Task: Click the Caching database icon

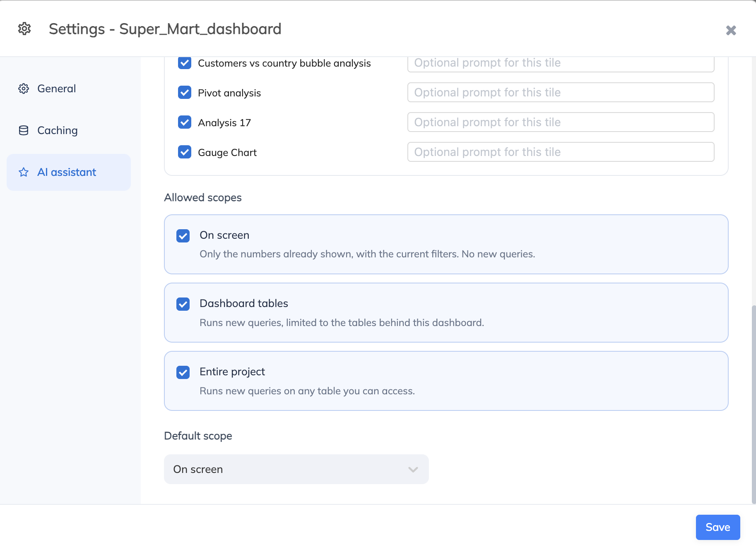Action: (x=24, y=130)
